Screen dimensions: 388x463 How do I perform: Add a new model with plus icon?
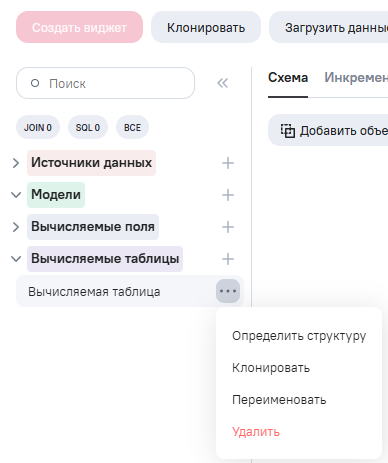(x=228, y=195)
